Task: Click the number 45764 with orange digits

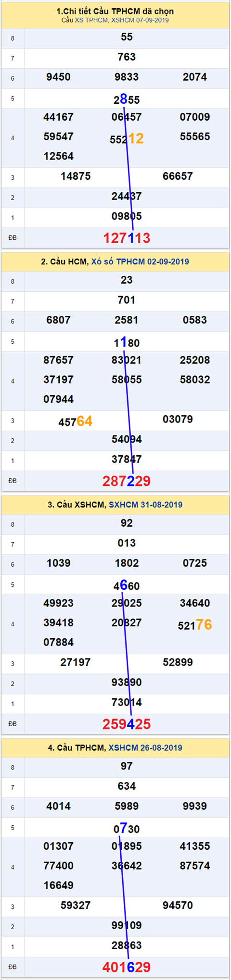Action: (x=76, y=422)
